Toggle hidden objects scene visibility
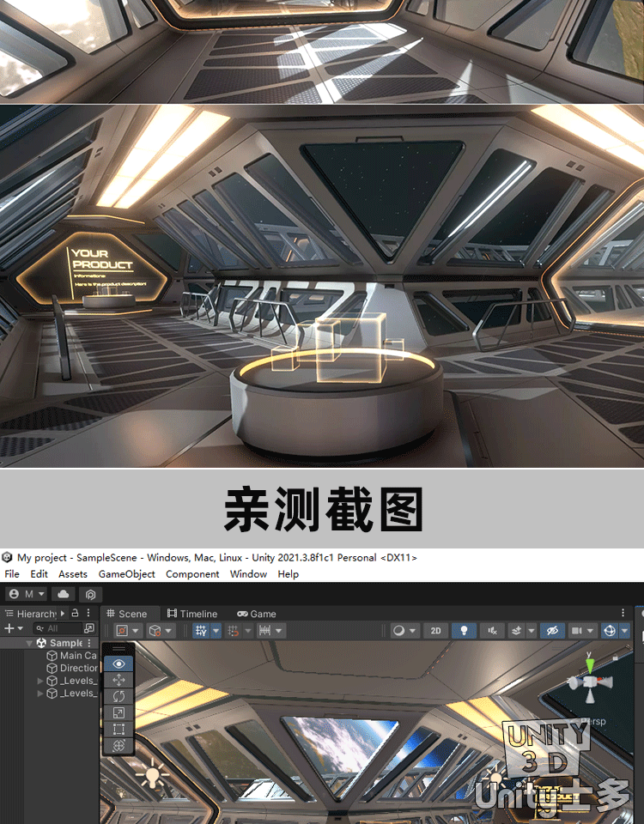The width and height of the screenshot is (644, 824). click(552, 631)
